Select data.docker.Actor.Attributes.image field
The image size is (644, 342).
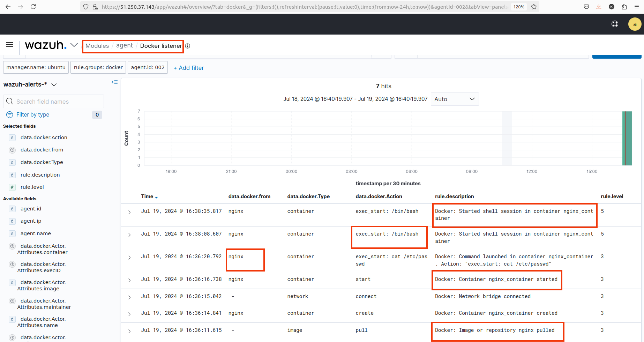[42, 285]
